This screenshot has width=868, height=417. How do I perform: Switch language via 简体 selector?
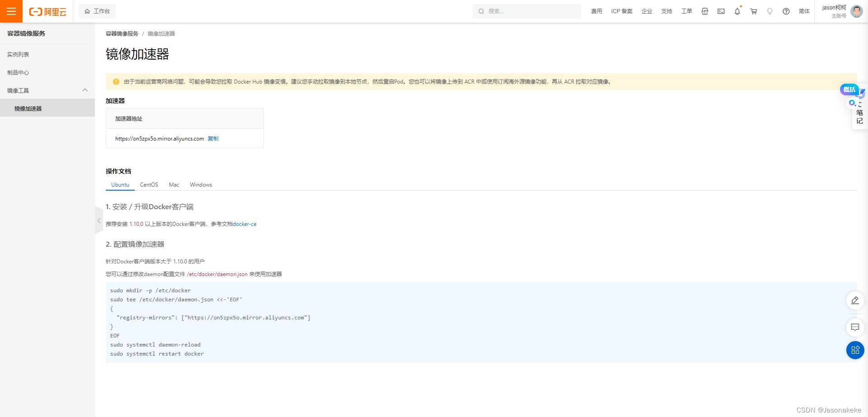point(804,11)
